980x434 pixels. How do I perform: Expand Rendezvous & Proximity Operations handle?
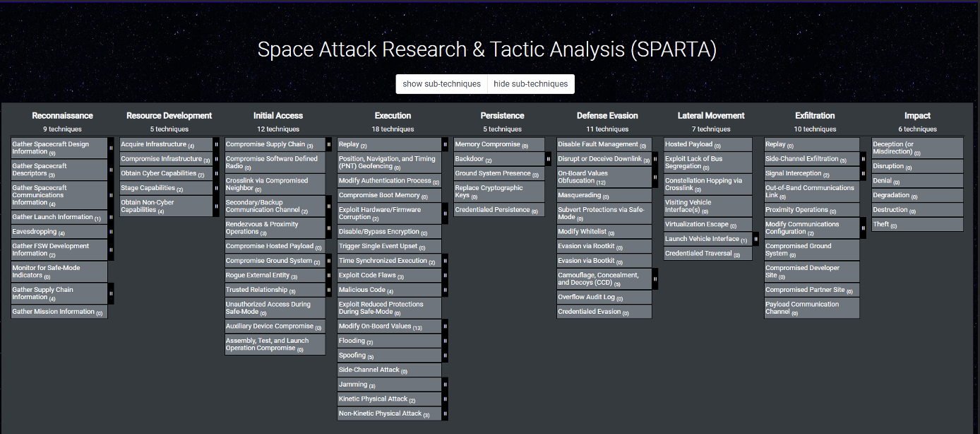(328, 228)
